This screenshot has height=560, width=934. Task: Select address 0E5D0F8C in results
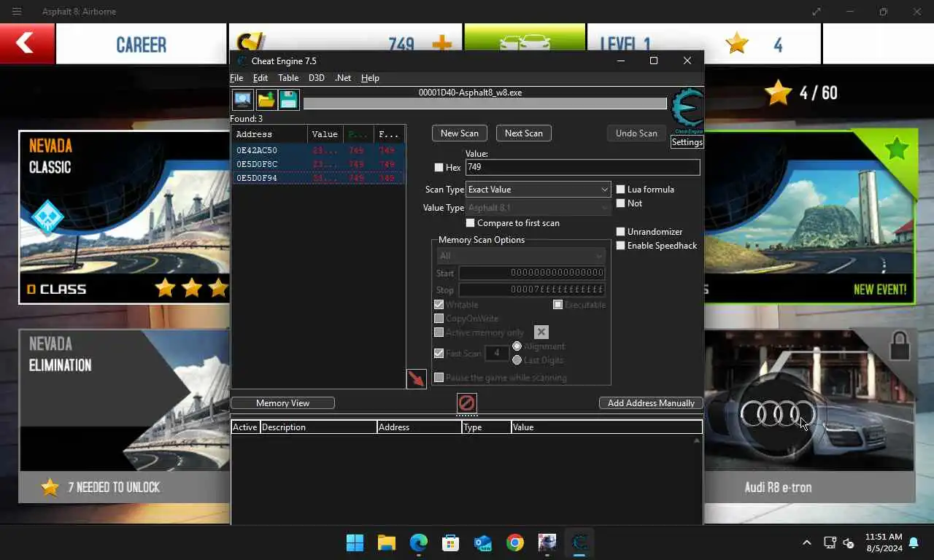click(x=318, y=165)
